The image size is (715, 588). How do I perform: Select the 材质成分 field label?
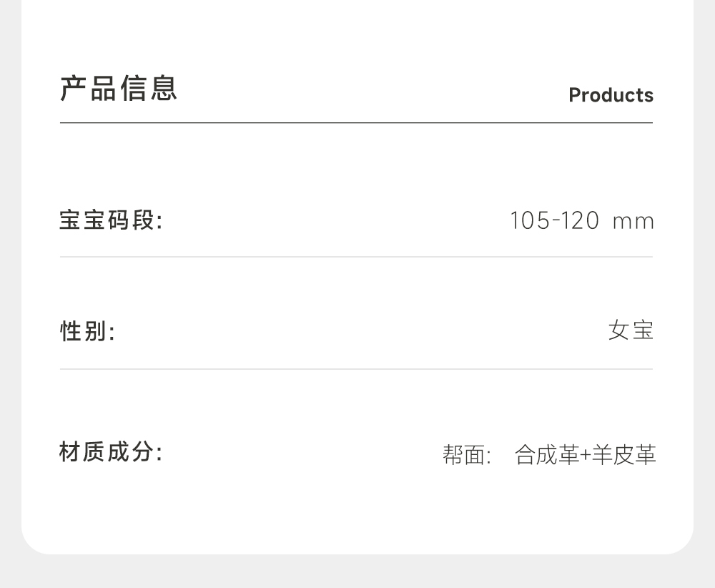[x=111, y=452]
